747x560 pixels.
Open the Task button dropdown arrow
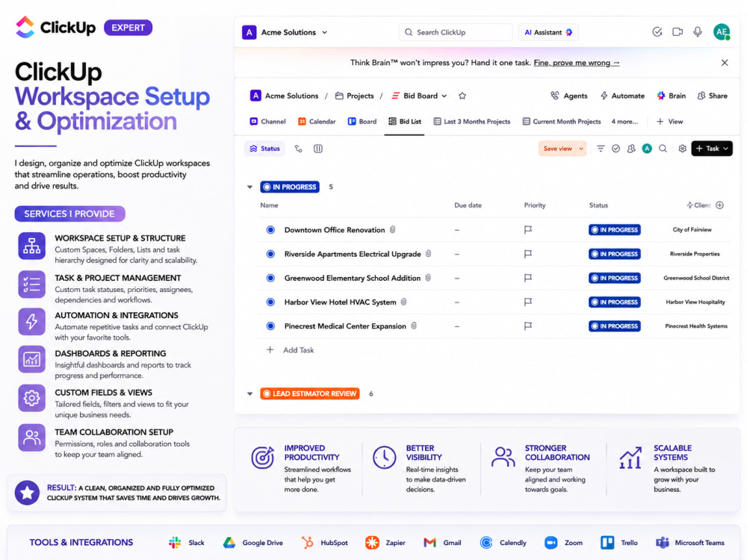(x=725, y=149)
